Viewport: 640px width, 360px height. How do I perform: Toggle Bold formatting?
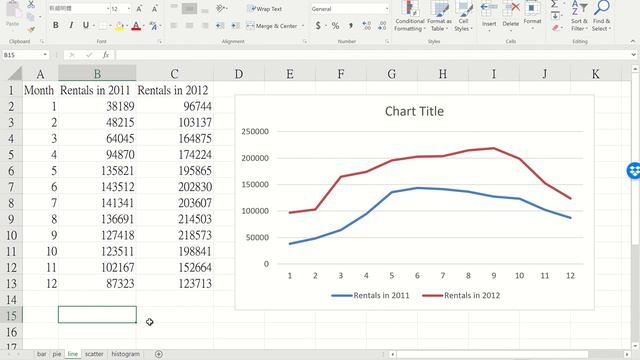pyautogui.click(x=56, y=25)
